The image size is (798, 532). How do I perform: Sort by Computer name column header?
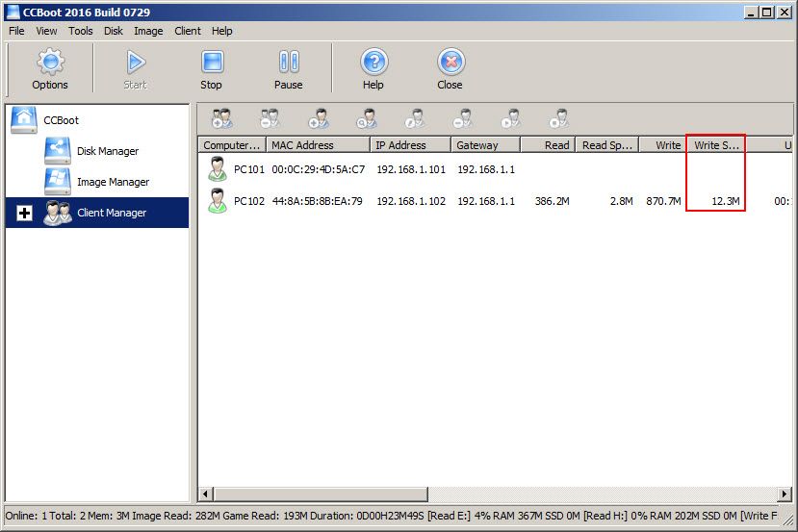232,145
